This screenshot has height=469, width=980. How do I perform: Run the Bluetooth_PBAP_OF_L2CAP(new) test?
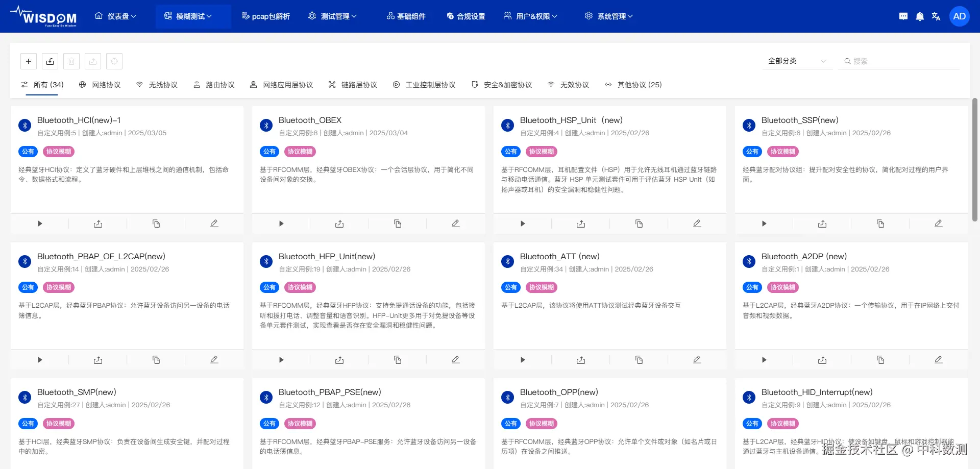[40, 360]
